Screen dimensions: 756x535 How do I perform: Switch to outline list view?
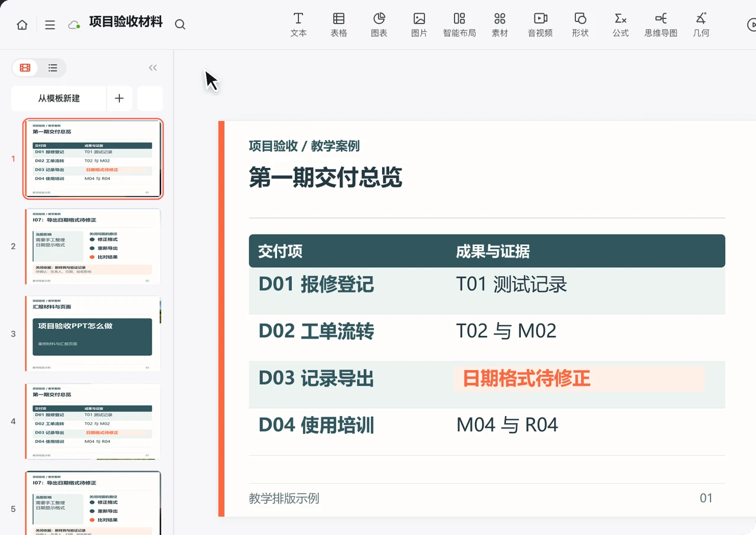[53, 68]
